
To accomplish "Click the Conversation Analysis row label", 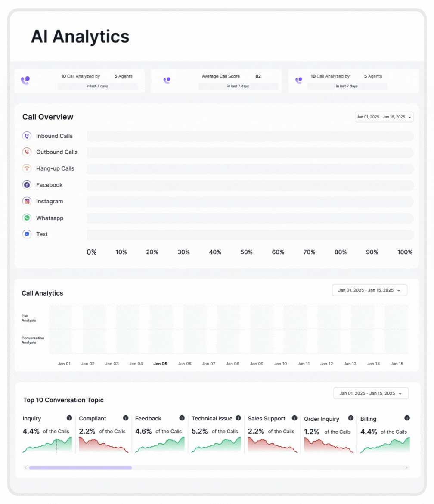I will [x=32, y=341].
